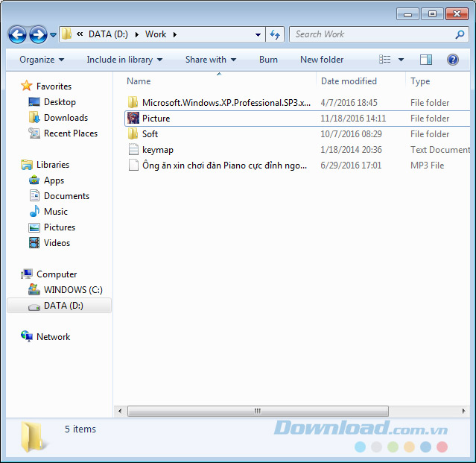Click 5 items in details pane
The height and width of the screenshot is (463, 476).
click(80, 429)
